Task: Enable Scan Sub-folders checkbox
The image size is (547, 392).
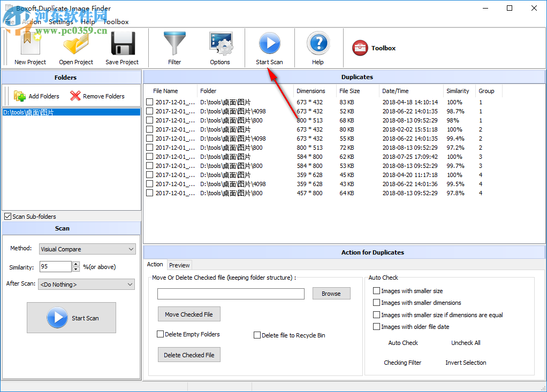Action: tap(9, 217)
